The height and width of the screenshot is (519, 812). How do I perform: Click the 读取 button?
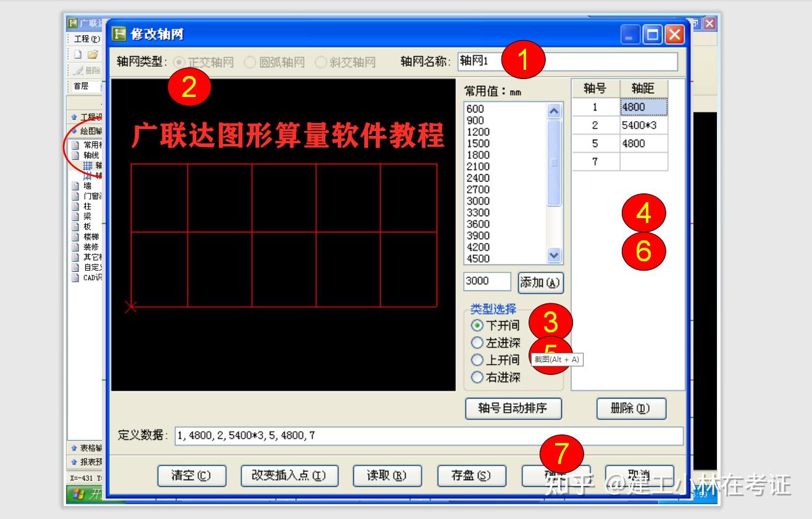387,476
